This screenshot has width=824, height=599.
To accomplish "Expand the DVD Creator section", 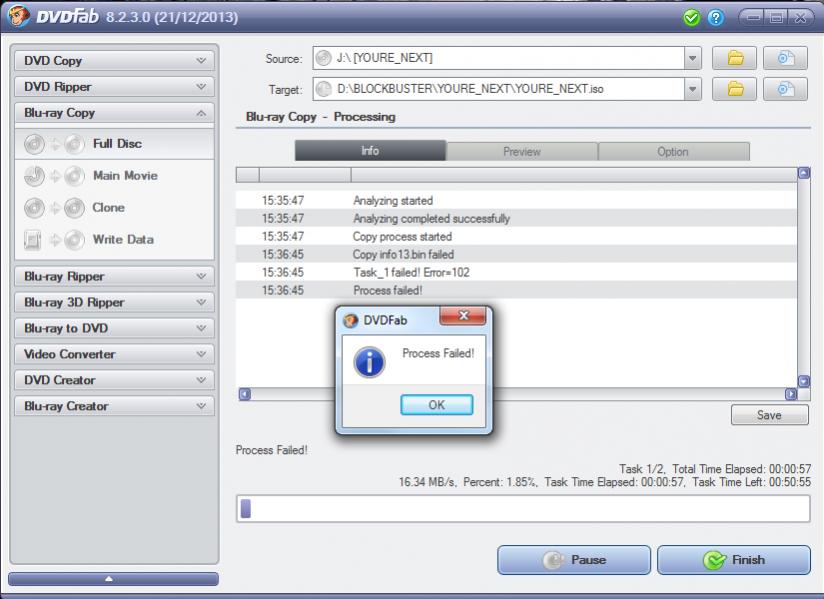I will 114,380.
